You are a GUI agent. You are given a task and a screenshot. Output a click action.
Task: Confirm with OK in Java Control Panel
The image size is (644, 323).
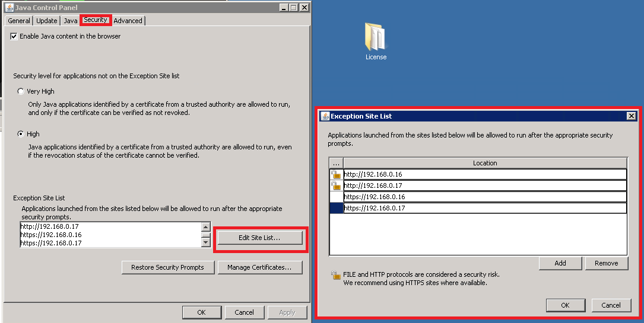click(201, 312)
